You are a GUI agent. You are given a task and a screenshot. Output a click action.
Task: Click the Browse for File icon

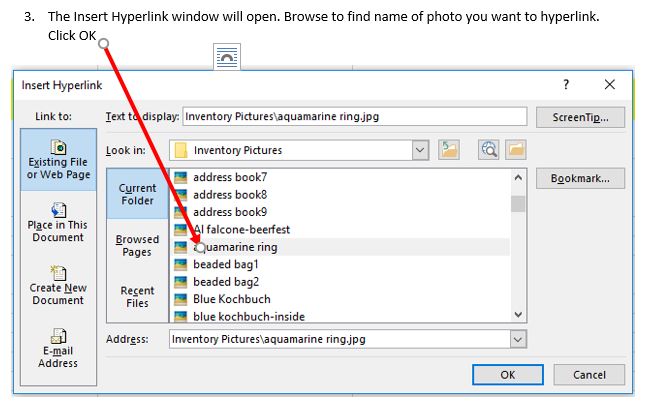[x=515, y=150]
